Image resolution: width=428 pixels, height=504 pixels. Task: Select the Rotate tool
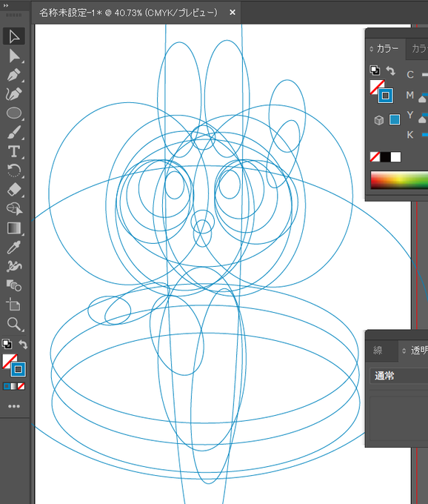pyautogui.click(x=14, y=170)
